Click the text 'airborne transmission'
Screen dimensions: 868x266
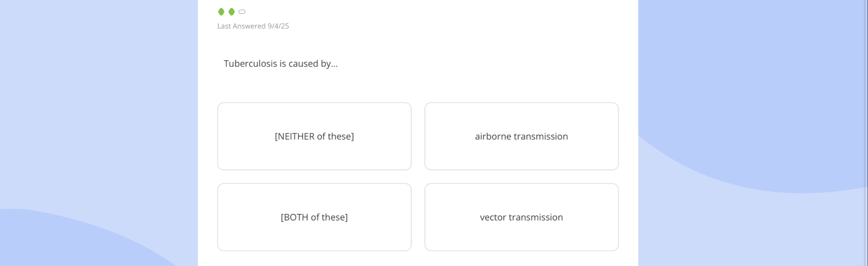(x=521, y=137)
